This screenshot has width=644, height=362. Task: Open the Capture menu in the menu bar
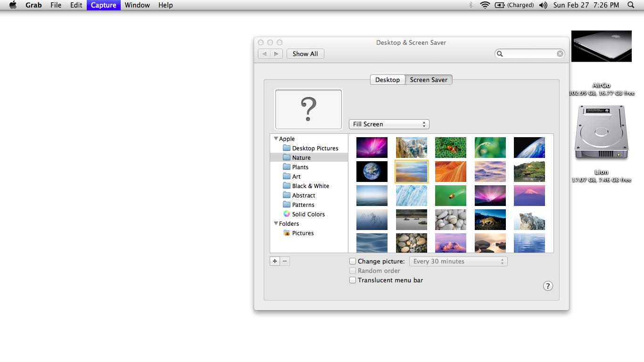pyautogui.click(x=103, y=5)
